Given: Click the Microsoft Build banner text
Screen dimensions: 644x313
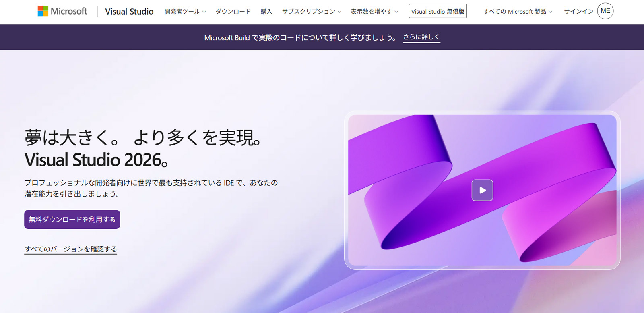Looking at the screenshot, I should point(300,37).
